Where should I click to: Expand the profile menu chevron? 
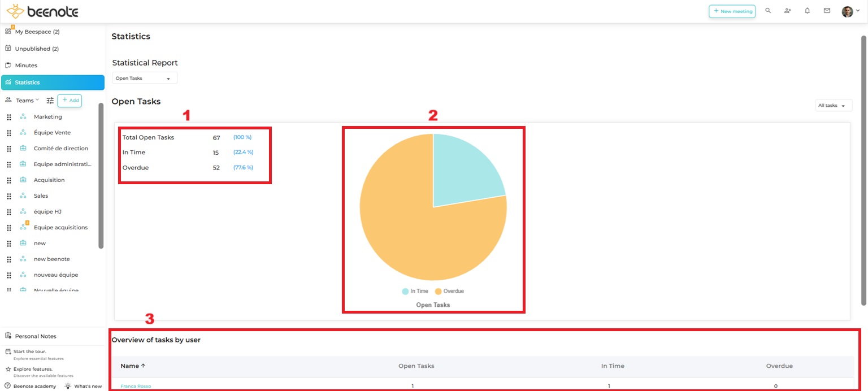pyautogui.click(x=858, y=10)
